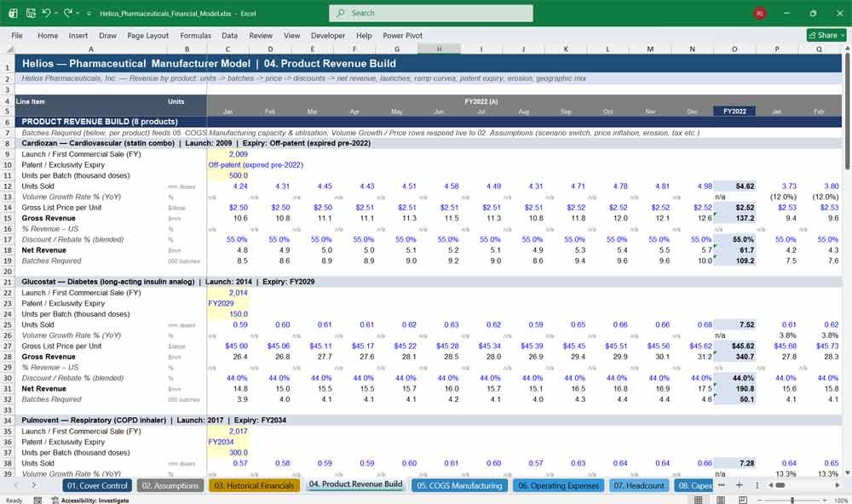Image resolution: width=852 pixels, height=504 pixels.
Task: Click the New sheet plus button
Action: (x=739, y=485)
